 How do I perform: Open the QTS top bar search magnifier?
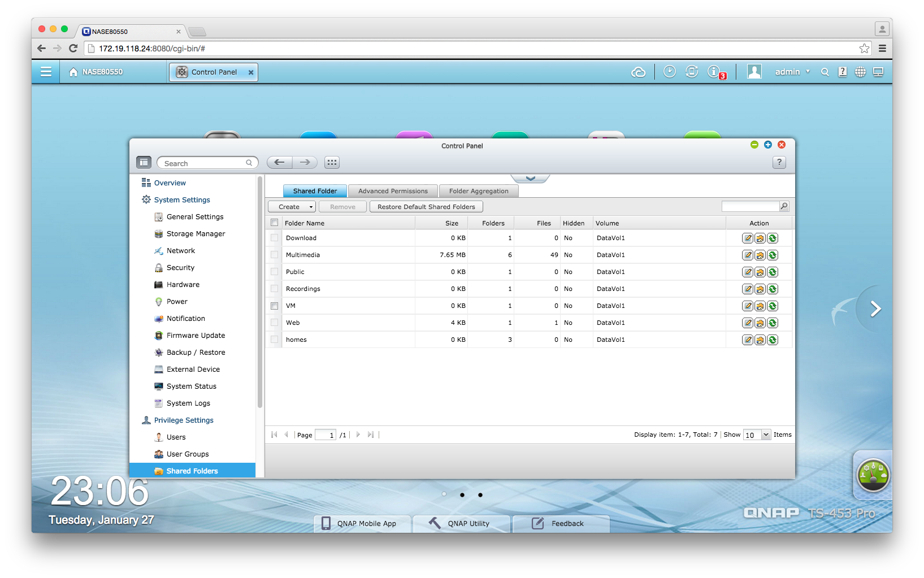point(825,72)
